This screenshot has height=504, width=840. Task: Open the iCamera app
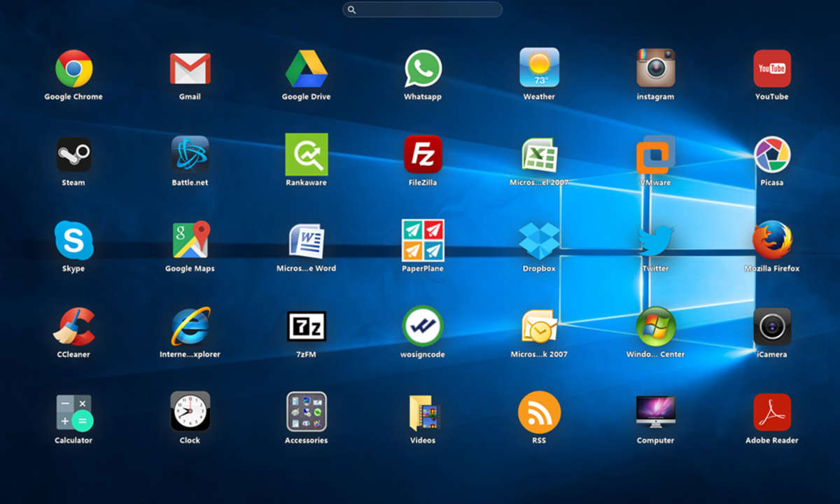click(772, 326)
